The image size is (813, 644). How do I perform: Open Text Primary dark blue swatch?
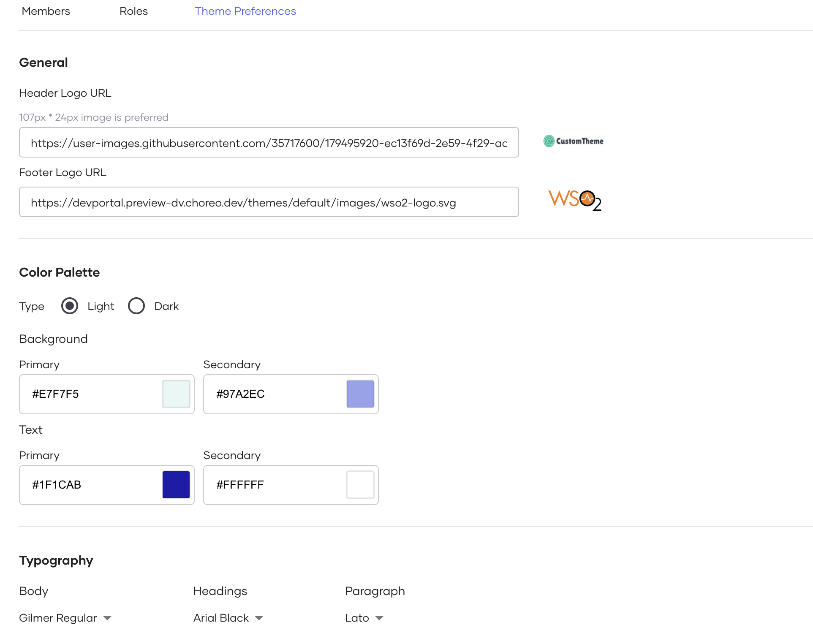click(x=176, y=485)
